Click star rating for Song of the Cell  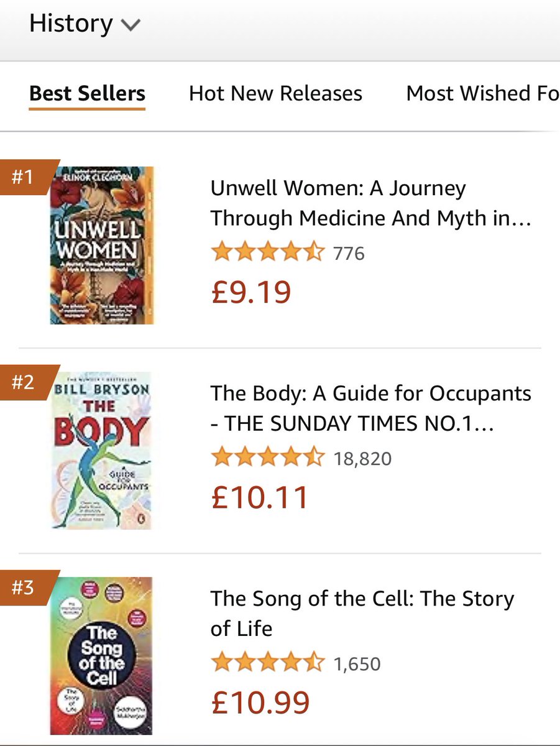(268, 663)
